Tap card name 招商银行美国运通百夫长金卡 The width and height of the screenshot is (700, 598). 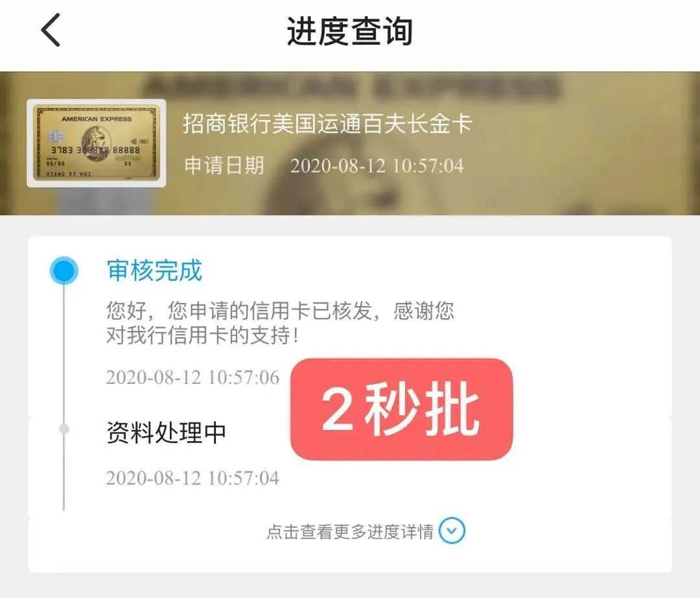click(328, 124)
